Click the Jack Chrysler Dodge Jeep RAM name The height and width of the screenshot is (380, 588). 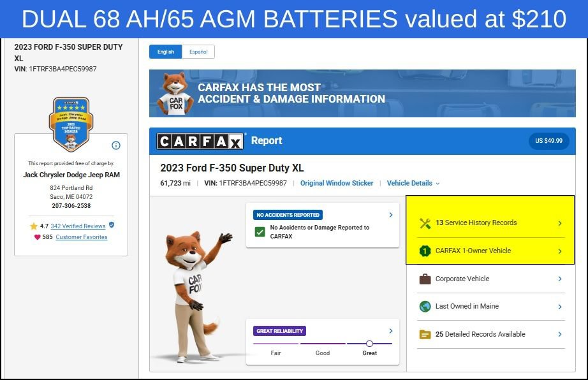coord(71,175)
